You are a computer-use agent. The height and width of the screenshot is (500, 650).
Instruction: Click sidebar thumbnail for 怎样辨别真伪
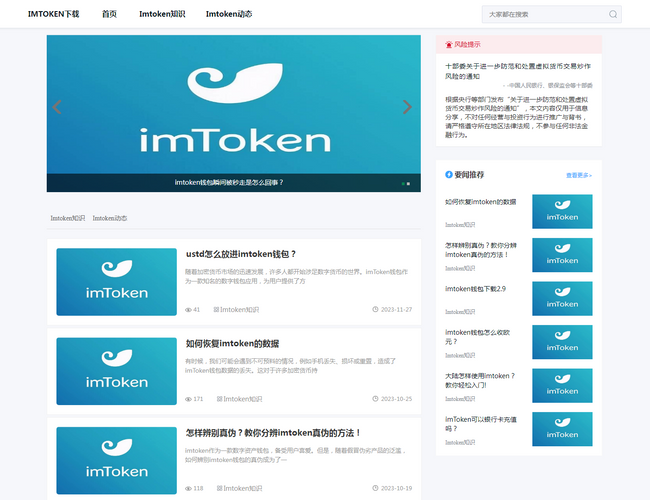pyautogui.click(x=562, y=255)
